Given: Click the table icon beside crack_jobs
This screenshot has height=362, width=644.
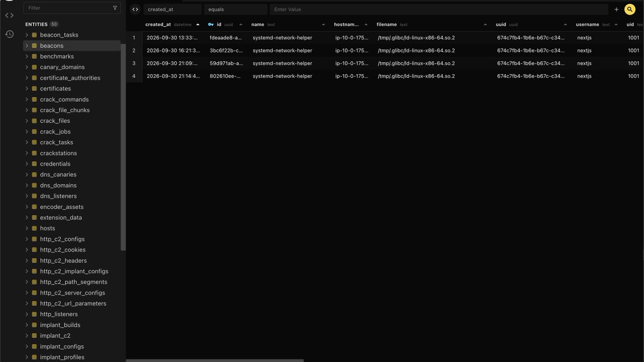Looking at the screenshot, I should click(x=34, y=132).
